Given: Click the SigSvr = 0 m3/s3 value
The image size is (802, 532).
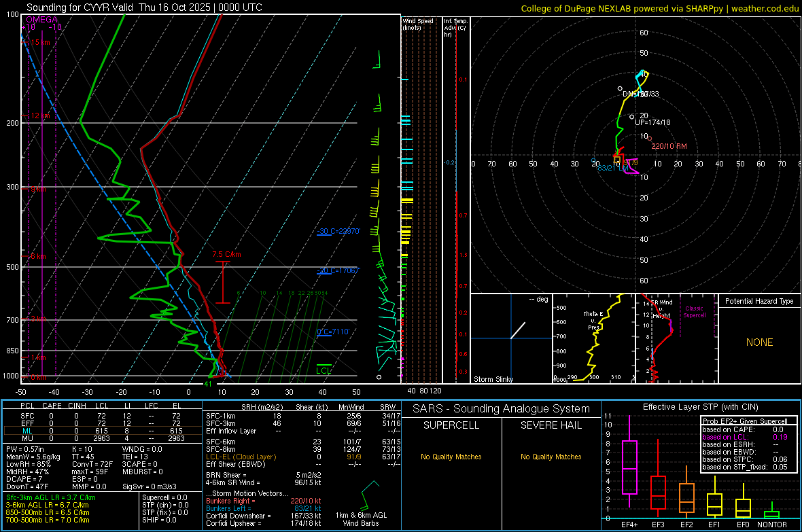Looking at the screenshot, I should [x=150, y=486].
